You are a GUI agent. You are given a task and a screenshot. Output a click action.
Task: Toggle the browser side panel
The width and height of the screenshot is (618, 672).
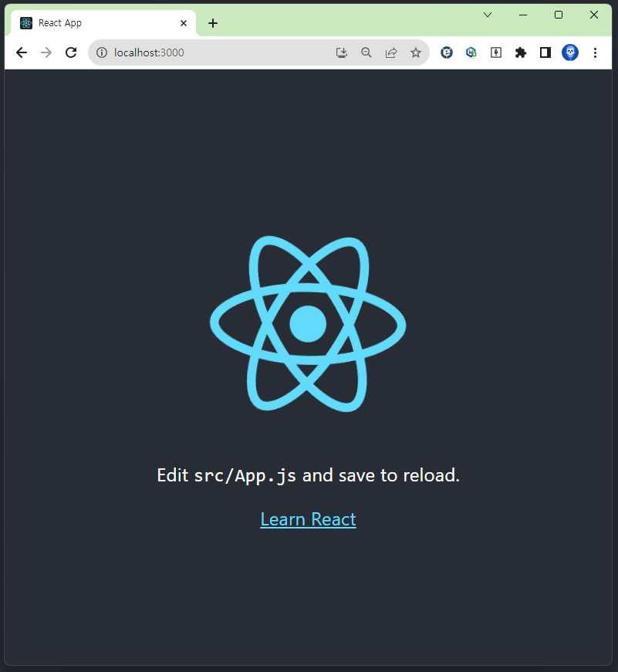click(545, 52)
